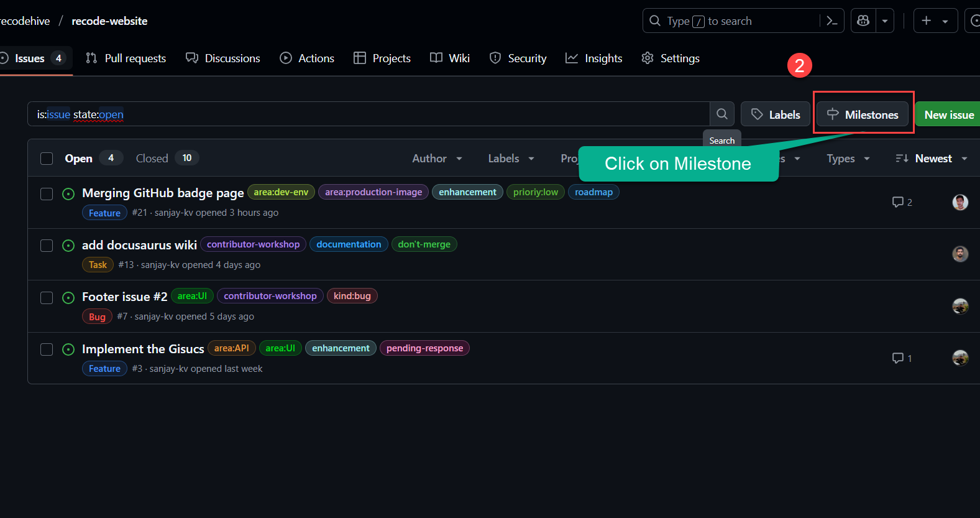Screen dimensions: 980x518
Task: Open the Author filter dropdown
Action: (437, 159)
